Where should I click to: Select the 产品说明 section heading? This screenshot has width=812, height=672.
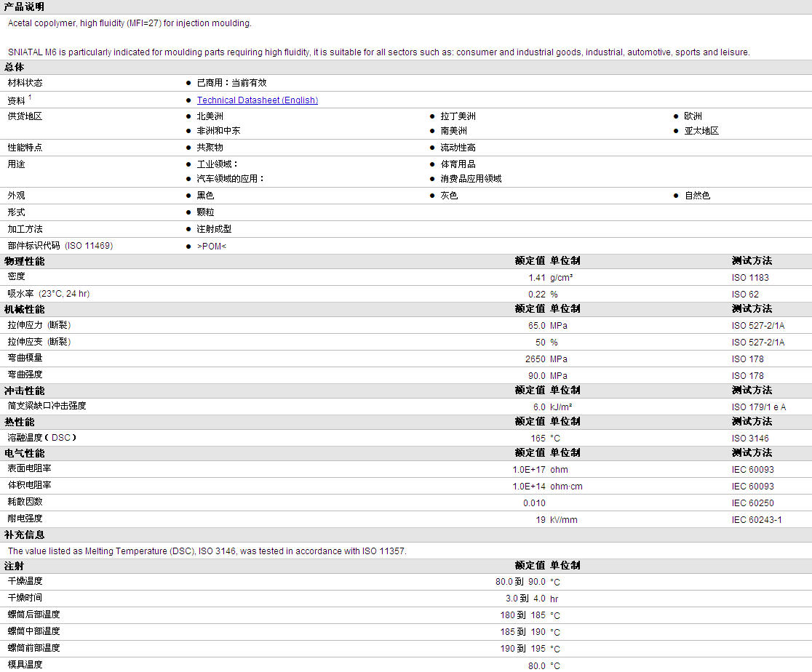[24, 7]
